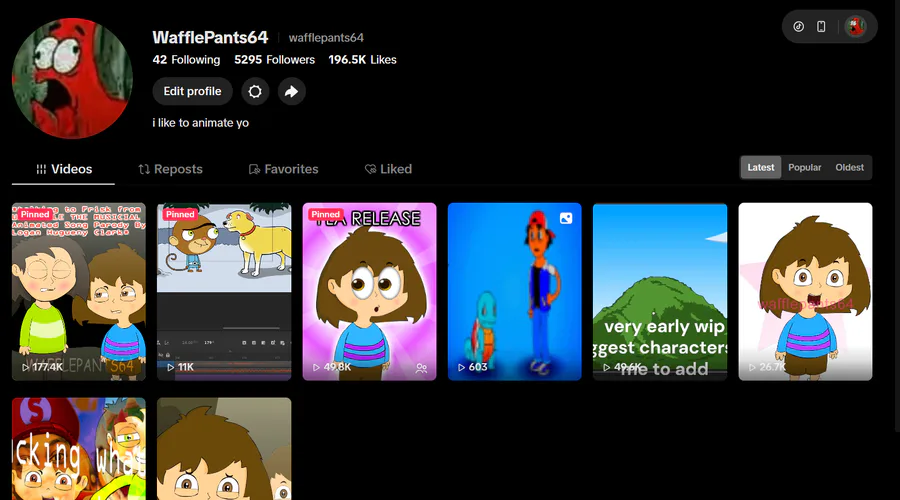The image size is (900, 500).
Task: Open the TikTok coin icon in top-right pill
Action: coord(798,26)
